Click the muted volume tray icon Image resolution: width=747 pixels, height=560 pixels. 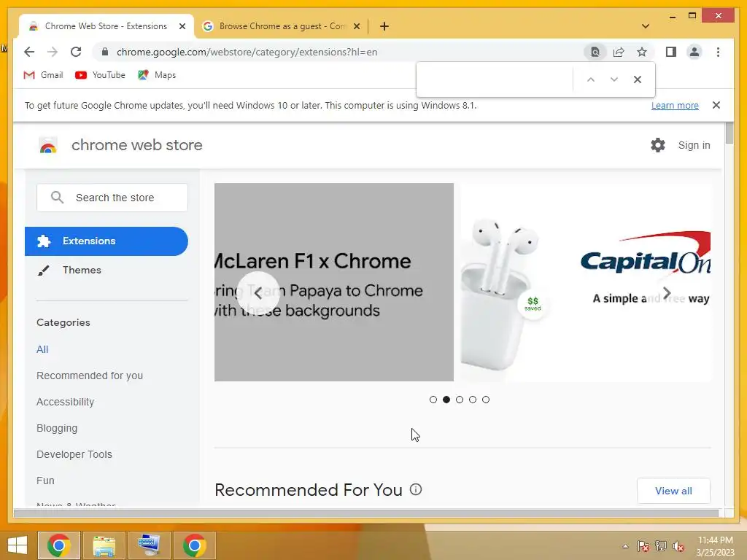[678, 546]
